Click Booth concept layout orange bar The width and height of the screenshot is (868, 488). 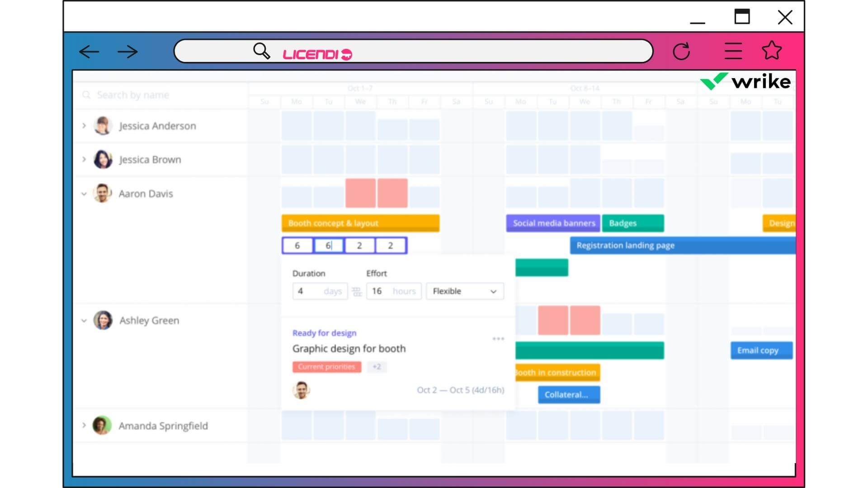(x=360, y=222)
